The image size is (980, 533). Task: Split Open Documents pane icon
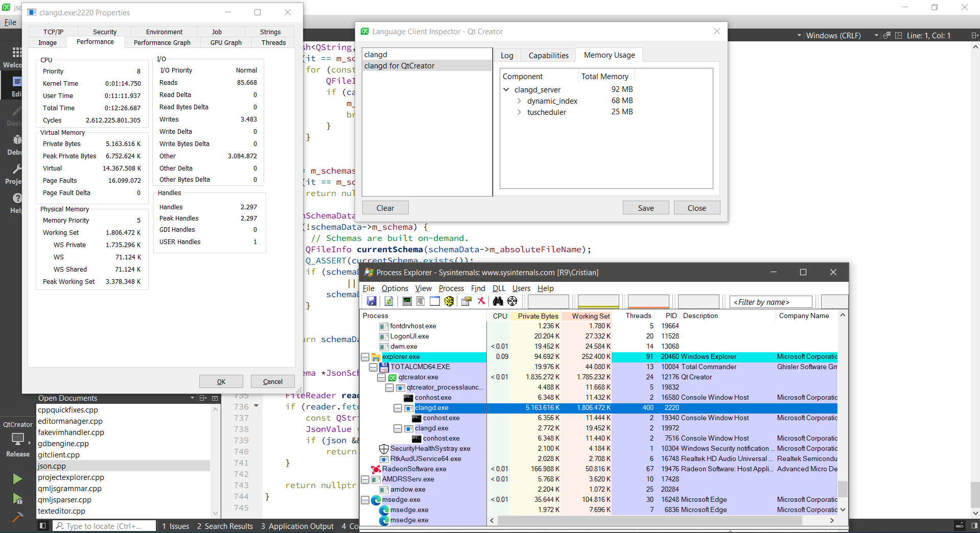tap(203, 398)
